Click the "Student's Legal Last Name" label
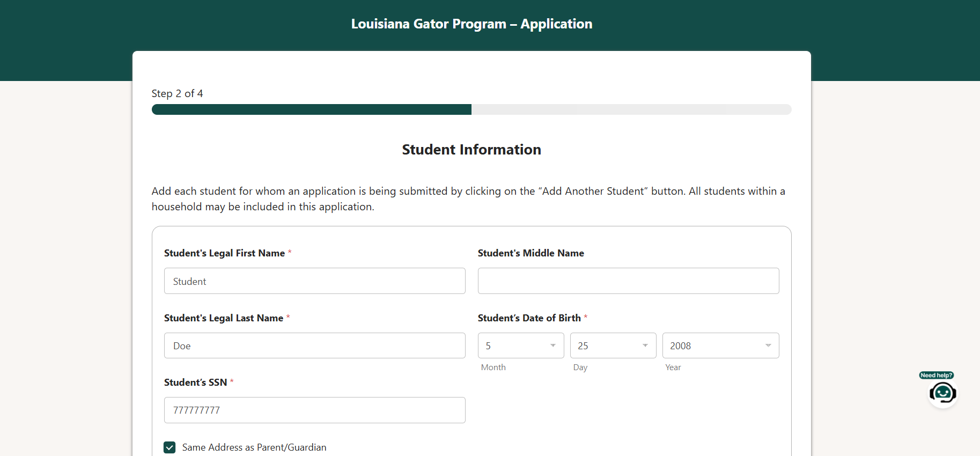The image size is (980, 456). pyautogui.click(x=223, y=318)
